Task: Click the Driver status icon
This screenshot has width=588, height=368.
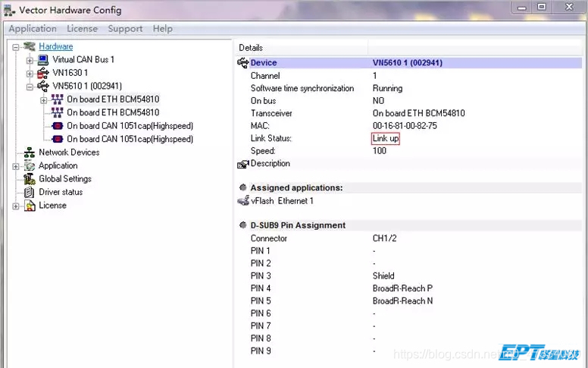Action: [30, 192]
